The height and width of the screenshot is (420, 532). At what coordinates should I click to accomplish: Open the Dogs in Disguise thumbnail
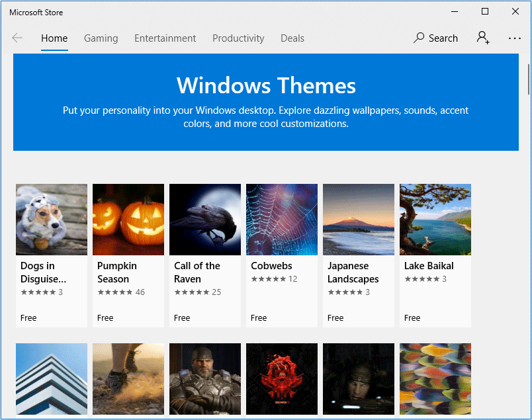[x=52, y=220]
